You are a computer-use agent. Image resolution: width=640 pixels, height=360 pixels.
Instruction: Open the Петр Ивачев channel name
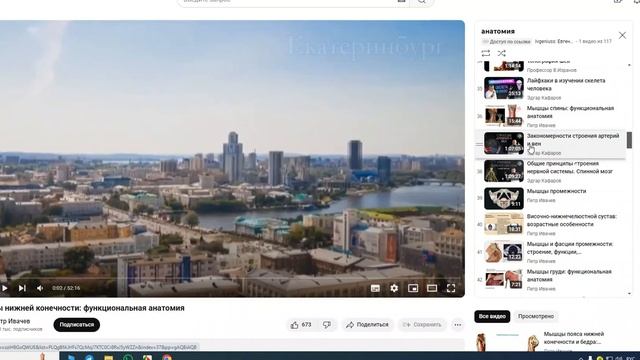[x=15, y=321]
